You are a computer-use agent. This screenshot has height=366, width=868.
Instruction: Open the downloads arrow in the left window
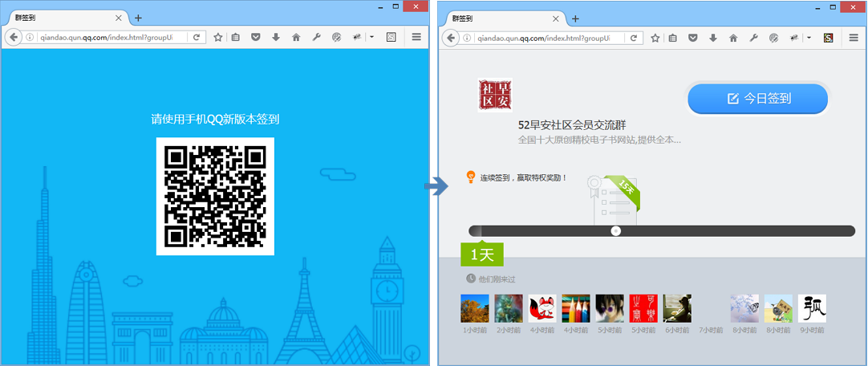275,37
